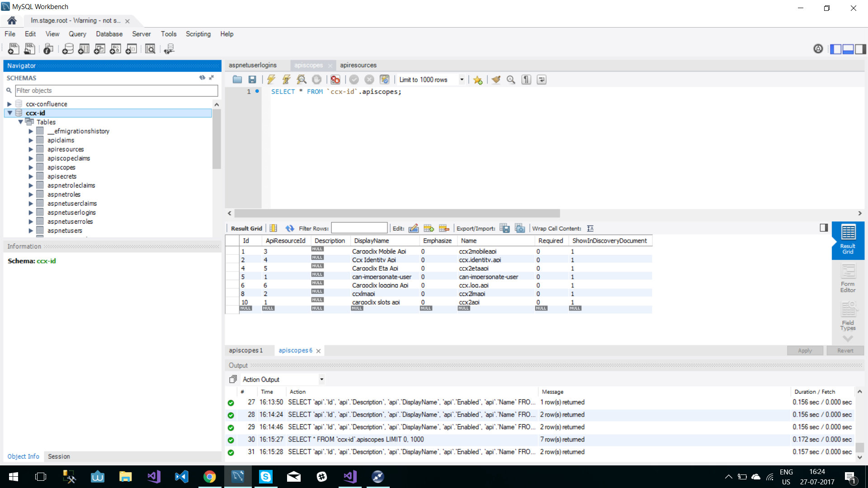Expand the apiscopes table node

31,167
